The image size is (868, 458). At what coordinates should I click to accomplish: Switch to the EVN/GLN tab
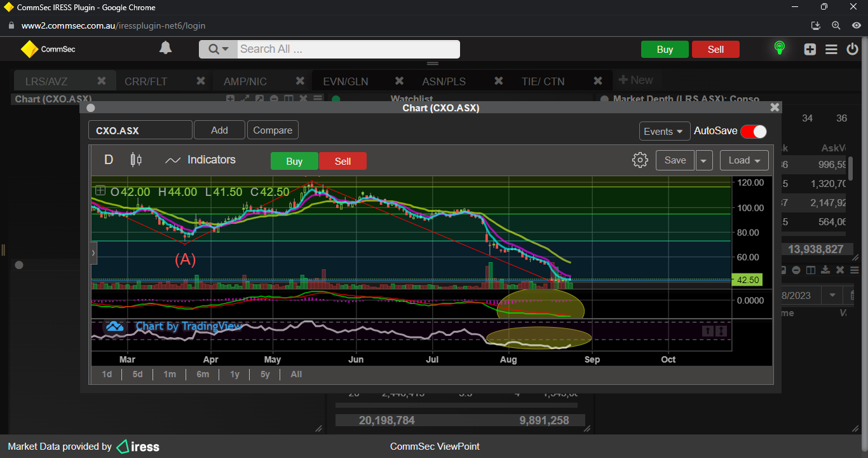tap(346, 81)
